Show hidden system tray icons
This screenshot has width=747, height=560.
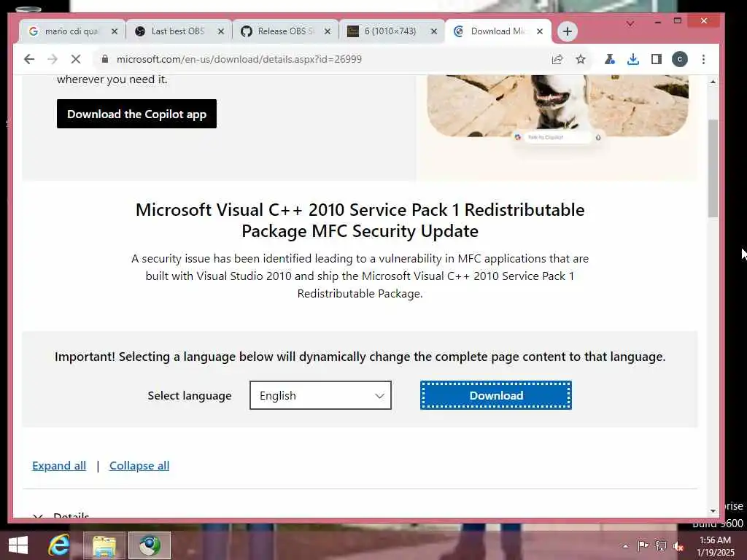point(625,546)
